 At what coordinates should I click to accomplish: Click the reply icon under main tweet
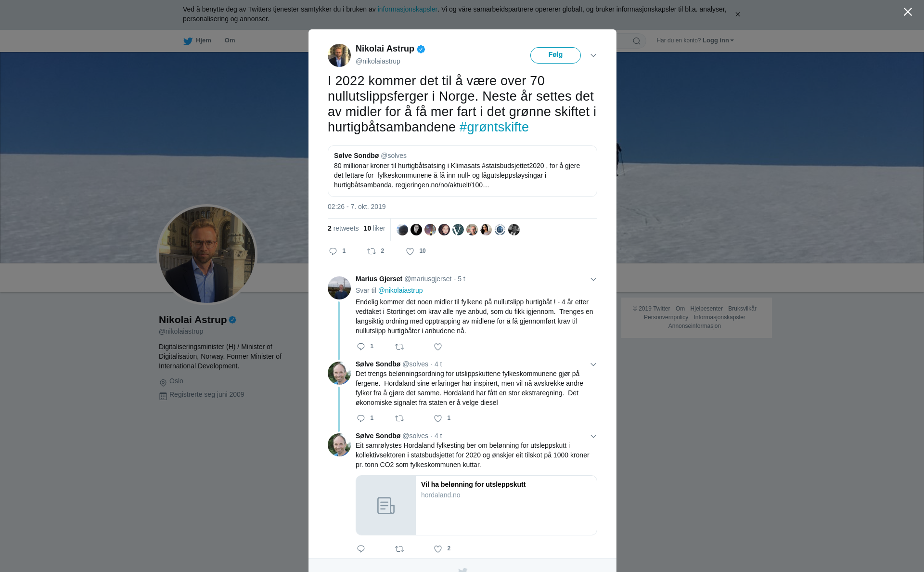pyautogui.click(x=333, y=251)
